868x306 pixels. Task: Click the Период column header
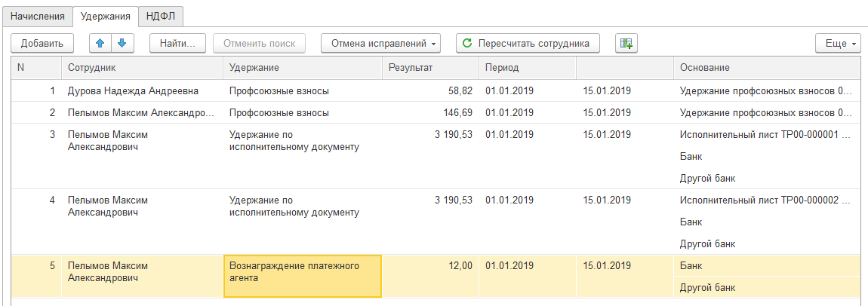527,68
